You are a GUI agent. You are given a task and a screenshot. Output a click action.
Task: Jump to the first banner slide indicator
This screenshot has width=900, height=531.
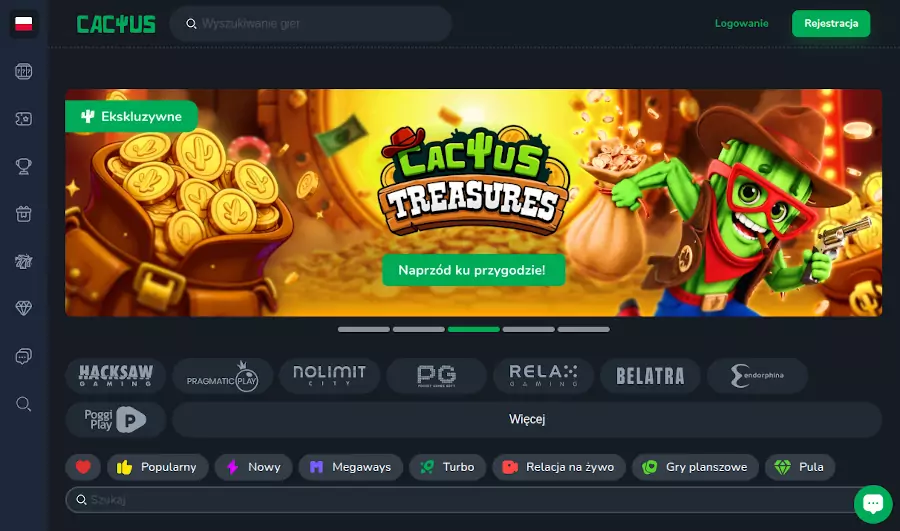point(364,330)
